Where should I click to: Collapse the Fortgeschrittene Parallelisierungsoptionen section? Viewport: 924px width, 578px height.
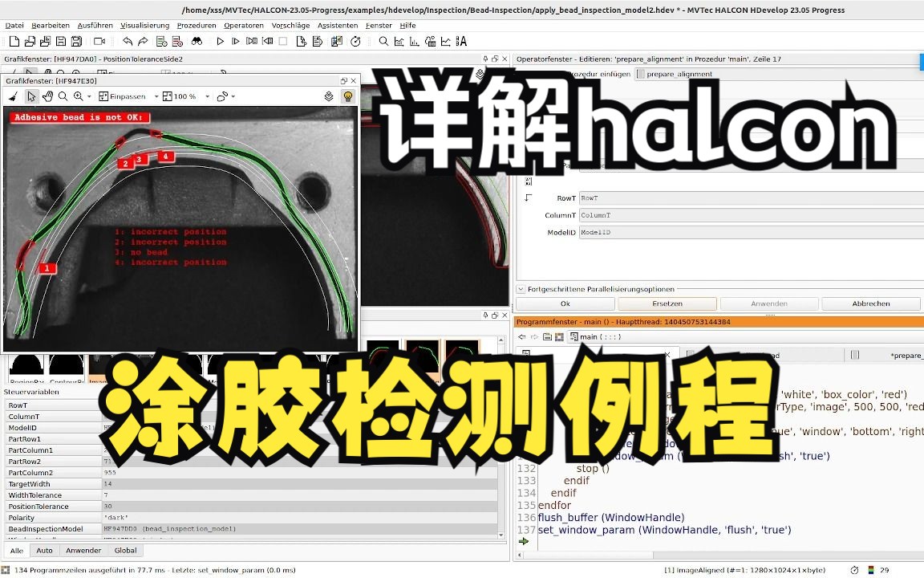(521, 288)
